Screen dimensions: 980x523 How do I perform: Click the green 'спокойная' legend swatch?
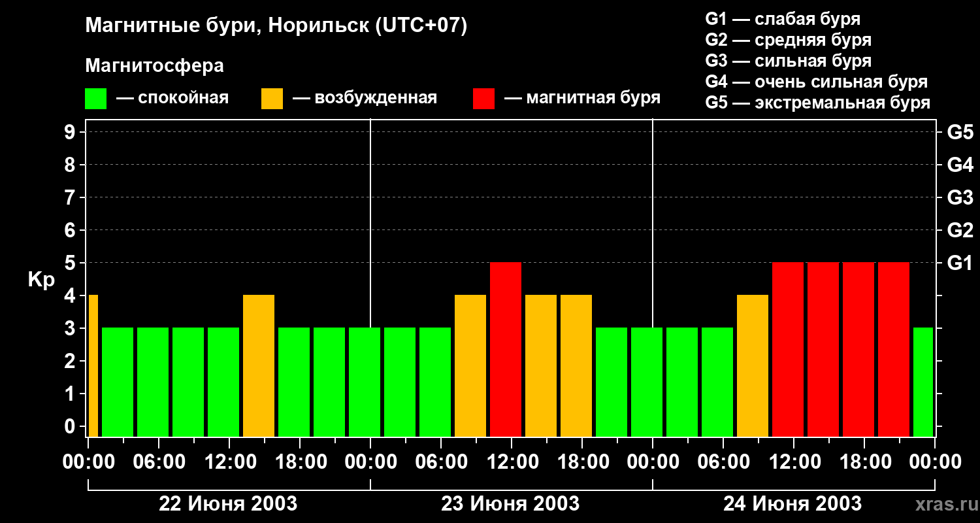pyautogui.click(x=95, y=99)
